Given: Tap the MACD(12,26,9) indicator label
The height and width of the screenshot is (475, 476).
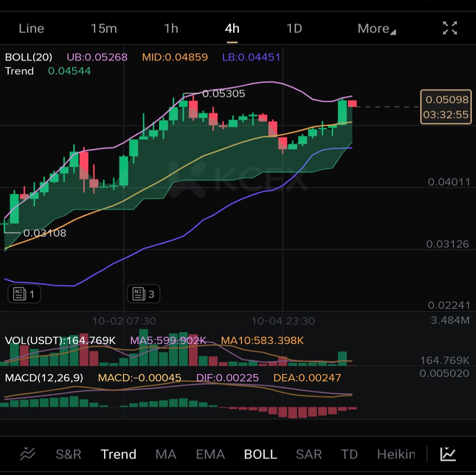Looking at the screenshot, I should (44, 378).
